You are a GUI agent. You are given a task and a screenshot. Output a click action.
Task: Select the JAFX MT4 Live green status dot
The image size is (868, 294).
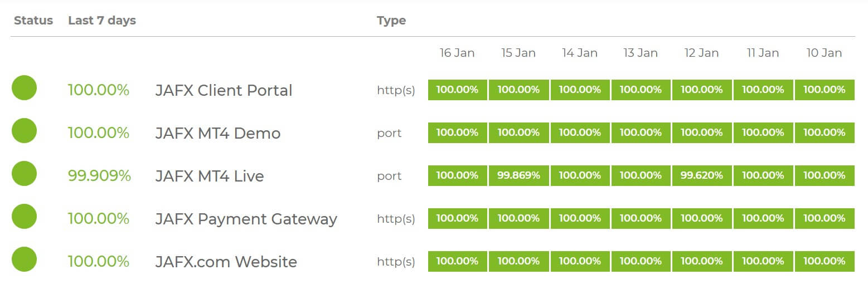[24, 174]
